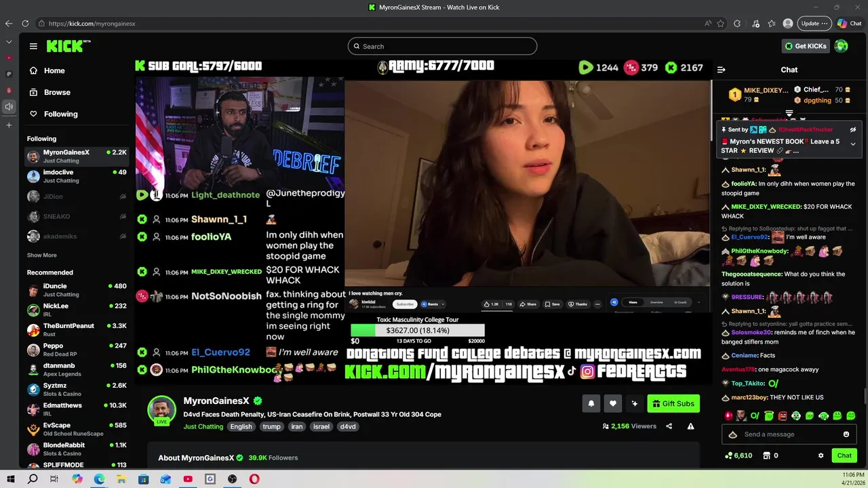Report stream warning triangle icon
This screenshot has height=488, width=868.
pyautogui.click(x=690, y=426)
